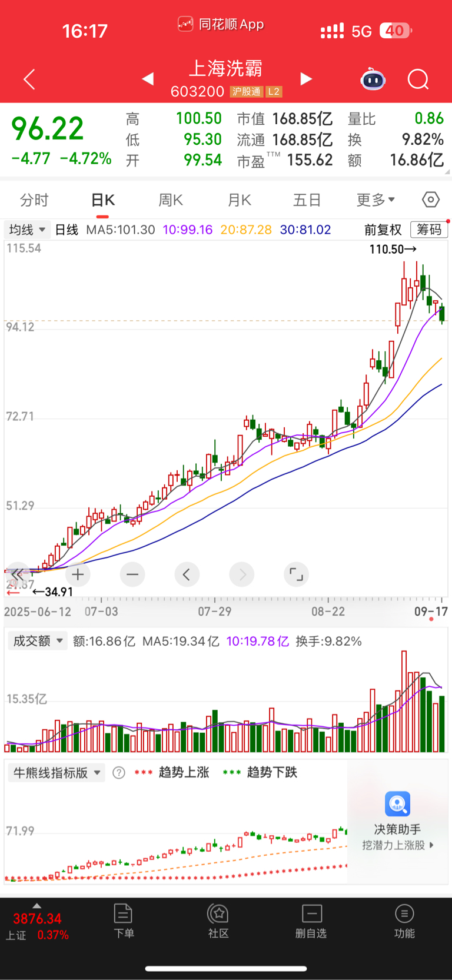Open 挖潜力上涨股 link
This screenshot has width=452, height=980.
(x=398, y=845)
